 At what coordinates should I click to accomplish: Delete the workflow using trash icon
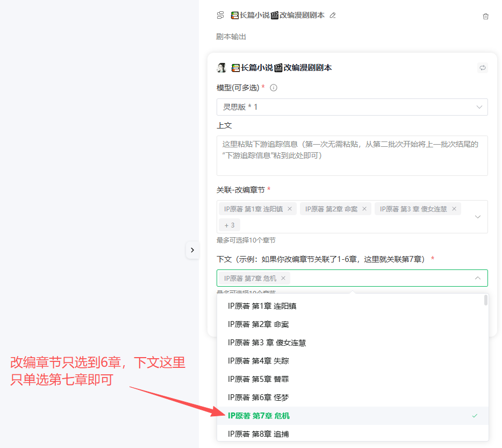485,16
